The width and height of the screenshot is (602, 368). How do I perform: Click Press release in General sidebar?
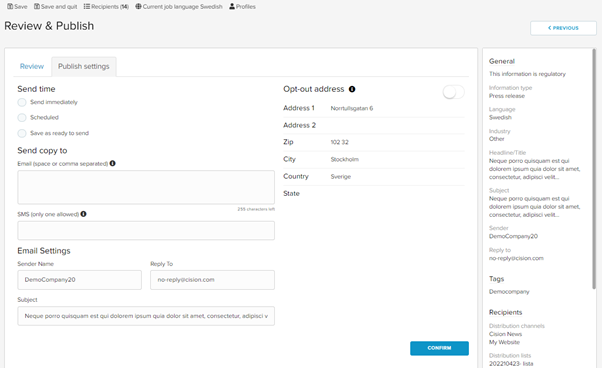click(507, 96)
